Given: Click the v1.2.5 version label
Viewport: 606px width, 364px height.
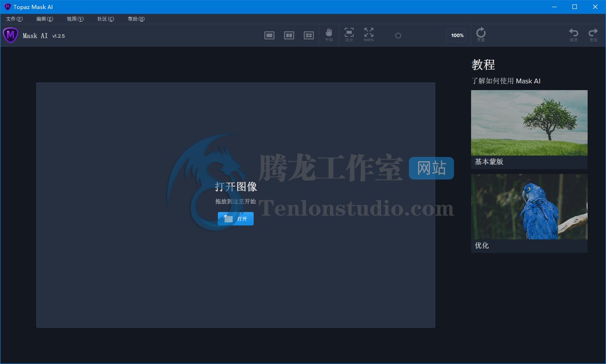Looking at the screenshot, I should (58, 36).
